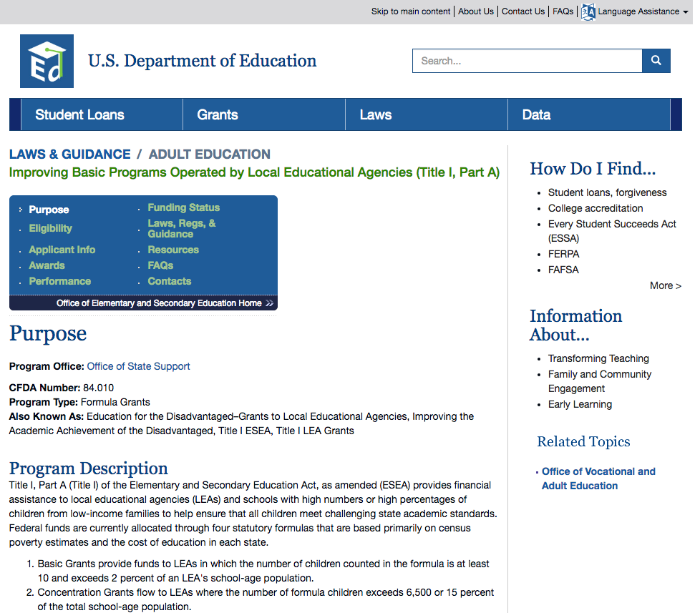Click the Purpose heading

pyautogui.click(x=48, y=333)
